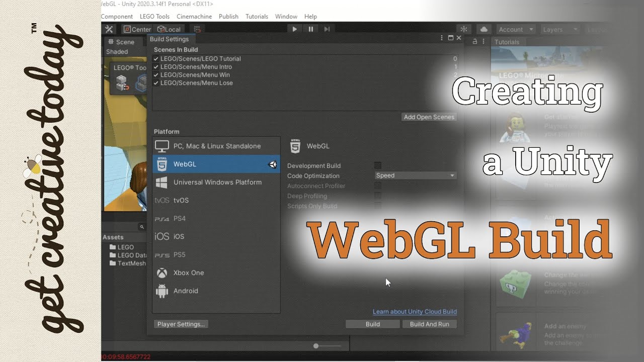Image resolution: width=644 pixels, height=362 pixels.
Task: Uncheck LEGO/Scenes/Menu Intro scene
Action: [x=156, y=67]
